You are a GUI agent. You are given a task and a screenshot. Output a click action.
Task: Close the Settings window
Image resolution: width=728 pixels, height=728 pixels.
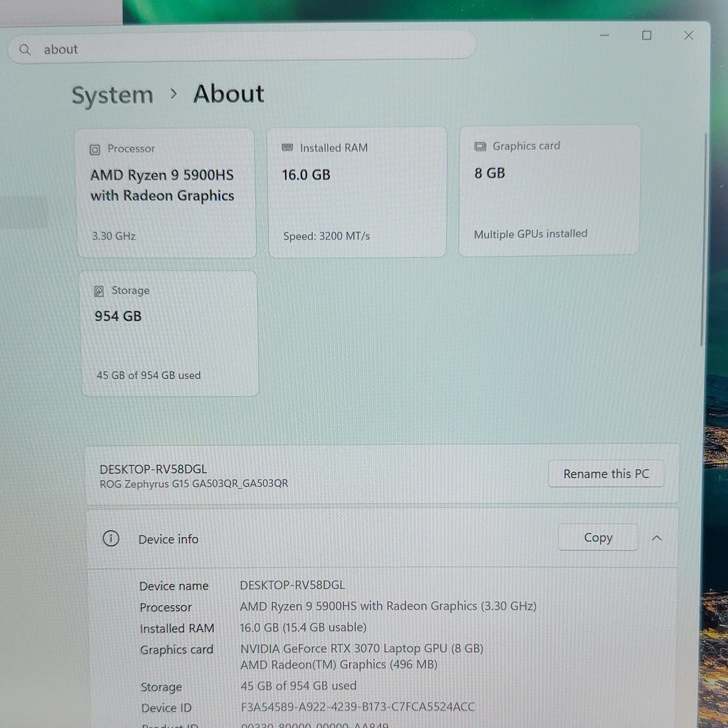click(689, 36)
